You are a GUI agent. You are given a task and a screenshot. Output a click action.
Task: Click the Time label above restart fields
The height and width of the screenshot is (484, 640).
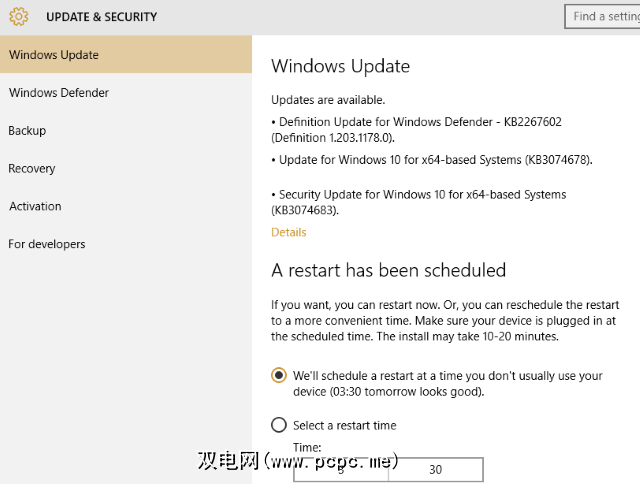[x=307, y=447]
